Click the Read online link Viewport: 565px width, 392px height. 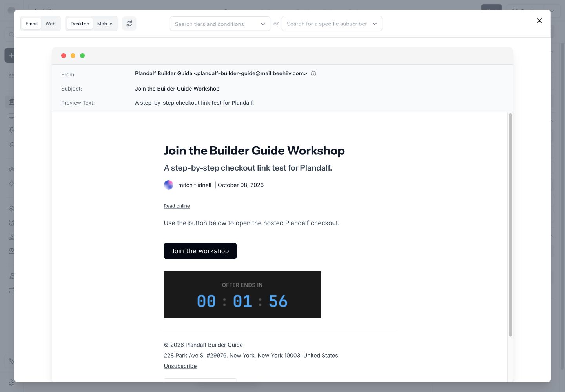[x=177, y=206]
